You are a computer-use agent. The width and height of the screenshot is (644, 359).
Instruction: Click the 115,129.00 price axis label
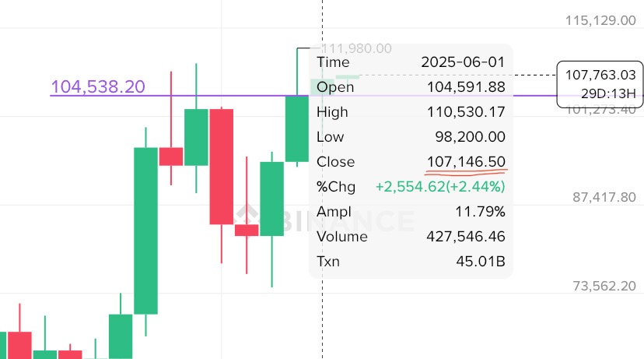(x=600, y=20)
